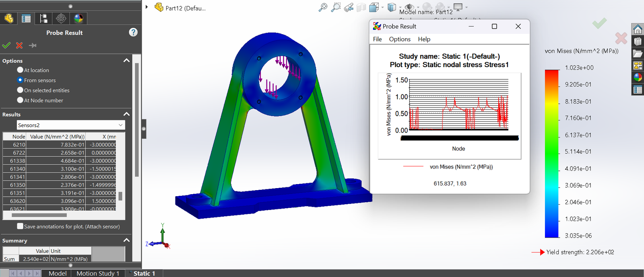Collapse the Summary section
The width and height of the screenshot is (644, 277).
126,240
